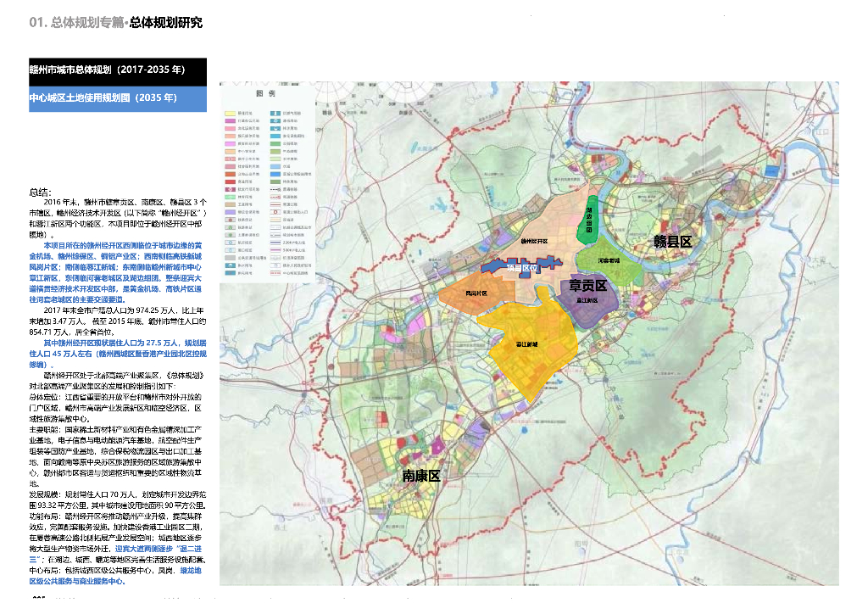This screenshot has width=868, height=614.
Task: Click the '凤岗片区' label on the orange zone
Action: [x=476, y=293]
